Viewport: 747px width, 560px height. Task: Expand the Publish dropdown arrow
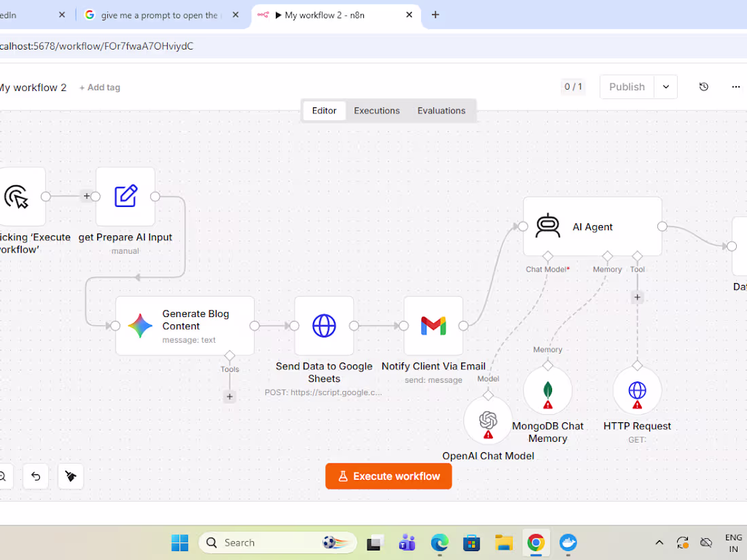tap(666, 87)
